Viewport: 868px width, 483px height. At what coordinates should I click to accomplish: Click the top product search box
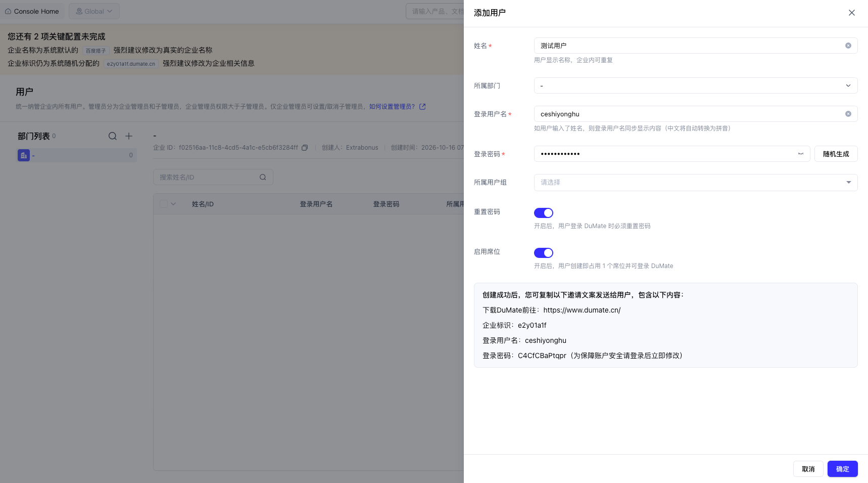click(435, 11)
